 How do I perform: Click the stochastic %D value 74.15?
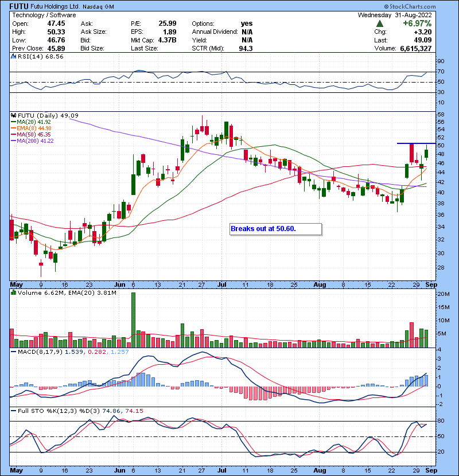[134, 411]
